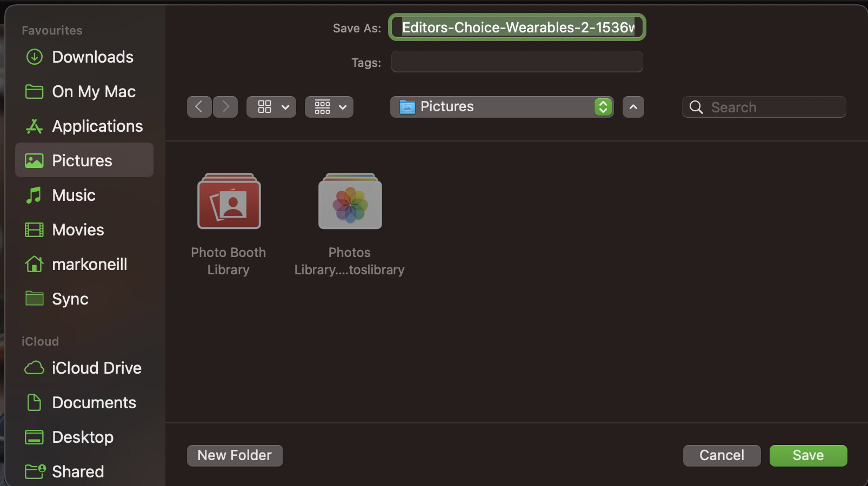Select the Photo Booth Library thumbnail
This screenshot has width=868, height=486.
[229, 201]
